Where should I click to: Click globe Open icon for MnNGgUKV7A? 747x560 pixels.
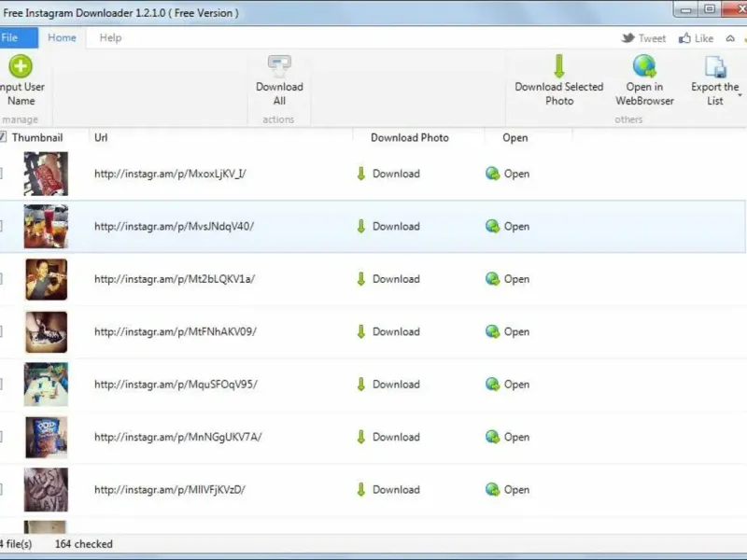pyautogui.click(x=493, y=437)
